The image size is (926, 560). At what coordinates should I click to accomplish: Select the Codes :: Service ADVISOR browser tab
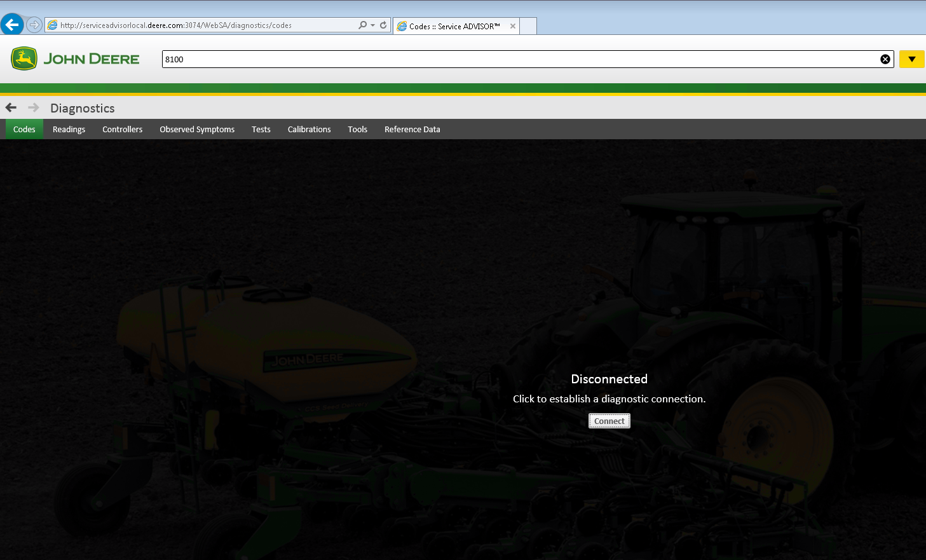tap(456, 26)
